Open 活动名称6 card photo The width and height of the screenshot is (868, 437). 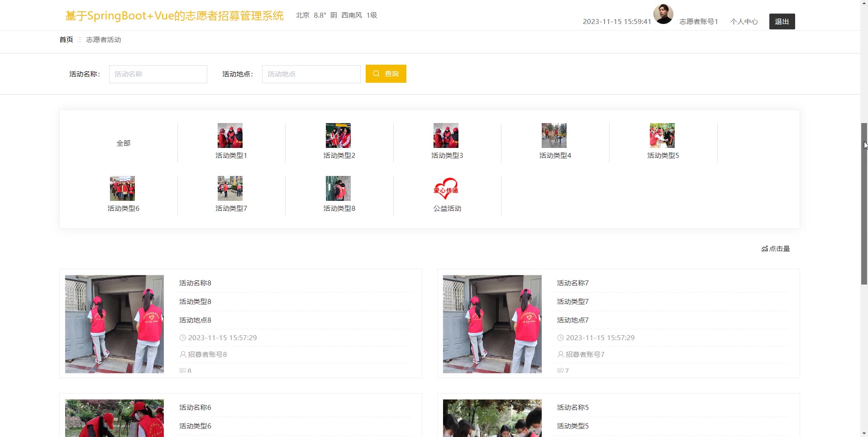click(114, 418)
